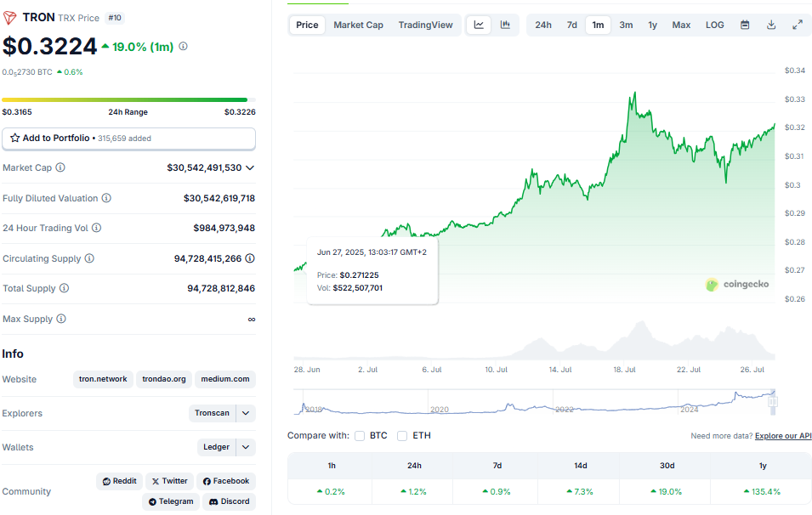The width and height of the screenshot is (812, 515).
Task: Open info icon next to 94,728,415,266 value
Action: click(250, 258)
